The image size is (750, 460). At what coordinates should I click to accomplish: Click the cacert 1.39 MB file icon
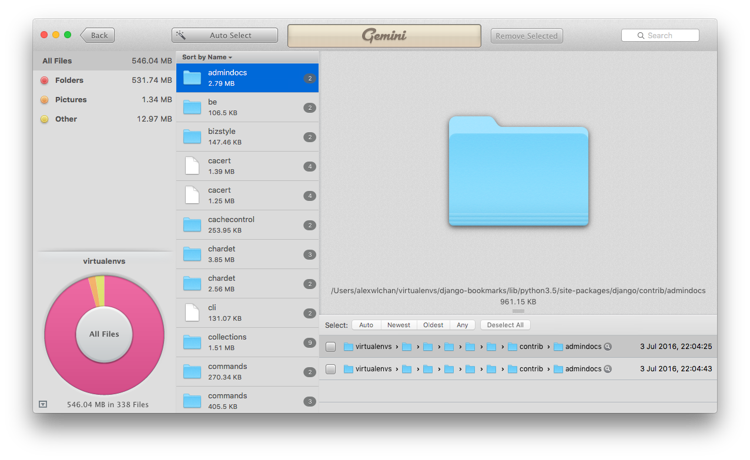click(x=192, y=166)
